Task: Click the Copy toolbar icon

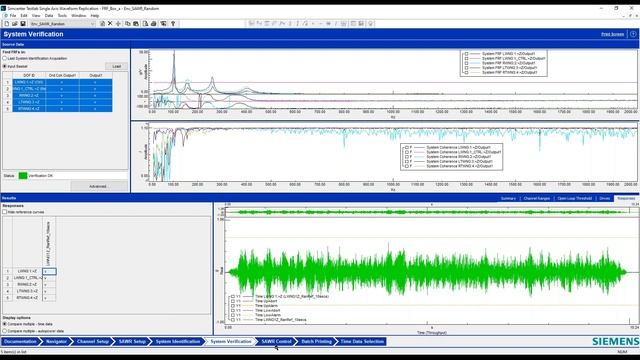Action: click(x=128, y=24)
